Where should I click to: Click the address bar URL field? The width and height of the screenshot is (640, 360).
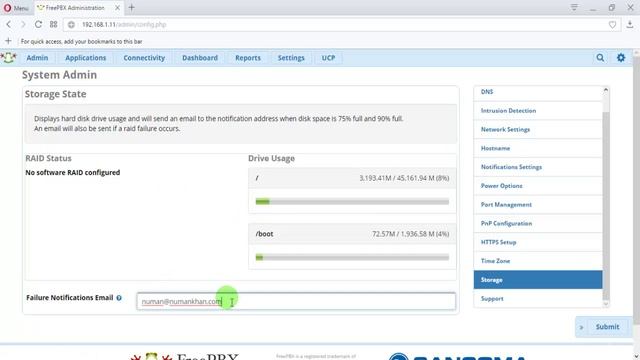(x=342, y=24)
